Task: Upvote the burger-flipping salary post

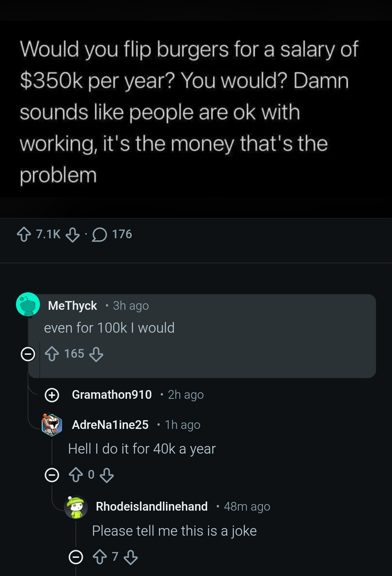Action: point(24,234)
